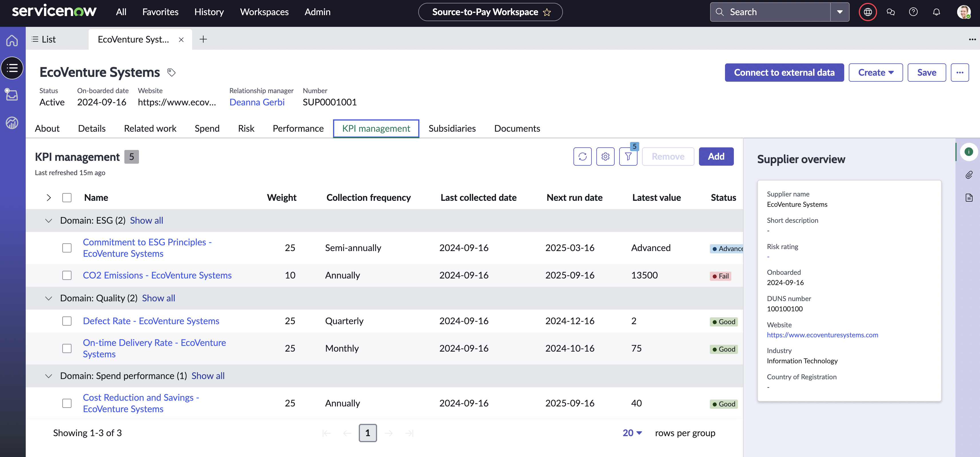The width and height of the screenshot is (980, 457).
Task: Open the help question mark icon
Action: [x=913, y=12]
